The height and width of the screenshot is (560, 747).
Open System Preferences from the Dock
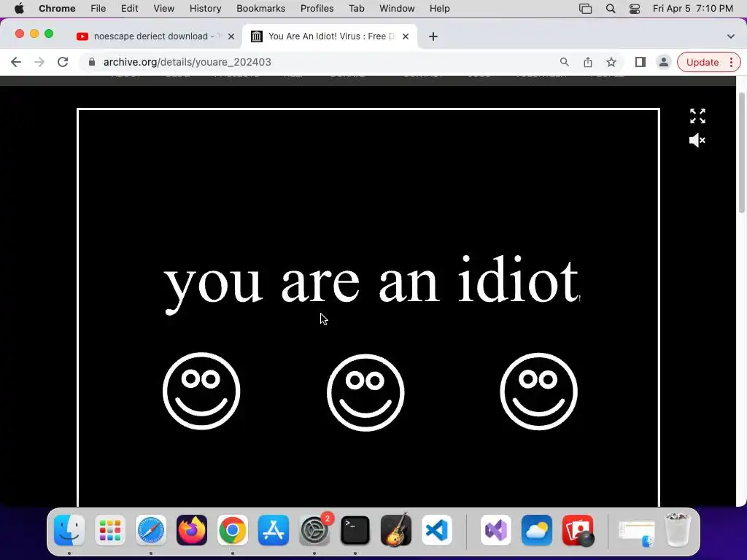tap(314, 530)
